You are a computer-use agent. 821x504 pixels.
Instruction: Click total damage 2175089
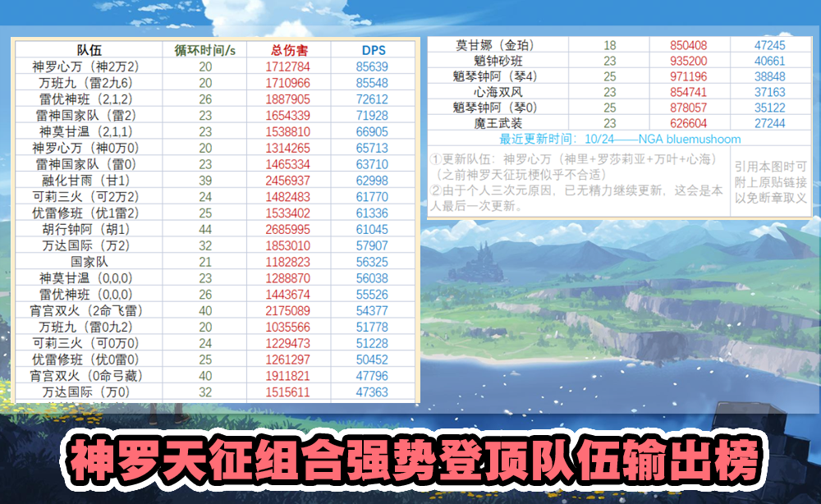287,310
